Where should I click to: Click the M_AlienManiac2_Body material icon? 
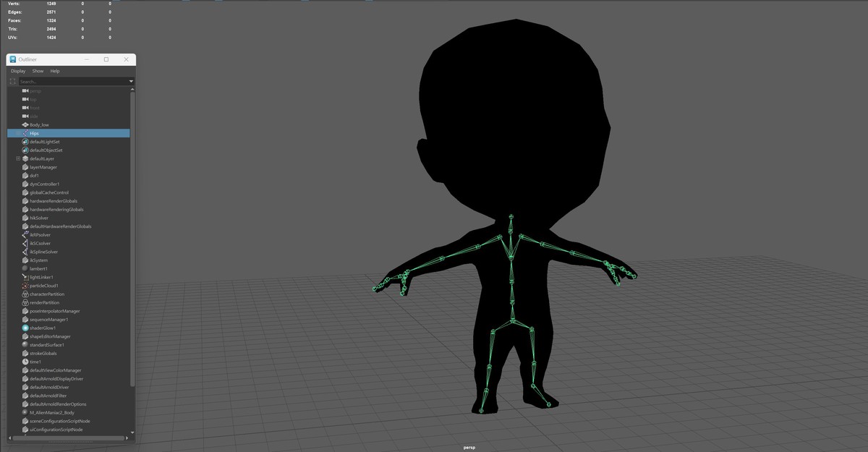point(25,412)
